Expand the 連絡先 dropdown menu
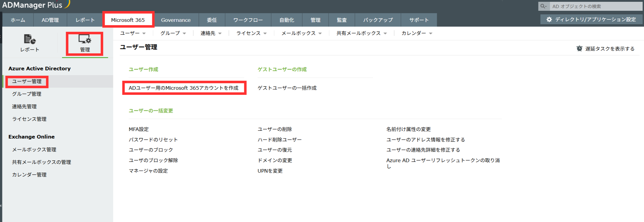The height and width of the screenshot is (222, 644). tap(211, 33)
